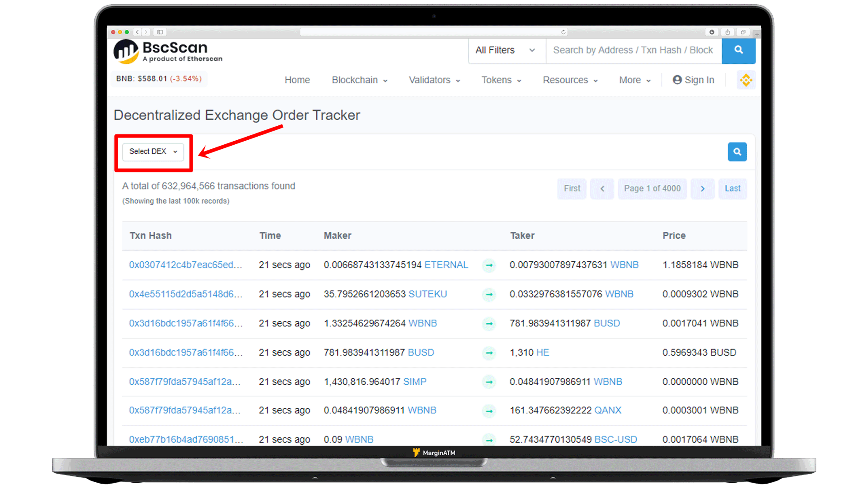The width and height of the screenshot is (868, 488).
Task: Click the arrow icon in SUTEKU row
Action: (489, 294)
